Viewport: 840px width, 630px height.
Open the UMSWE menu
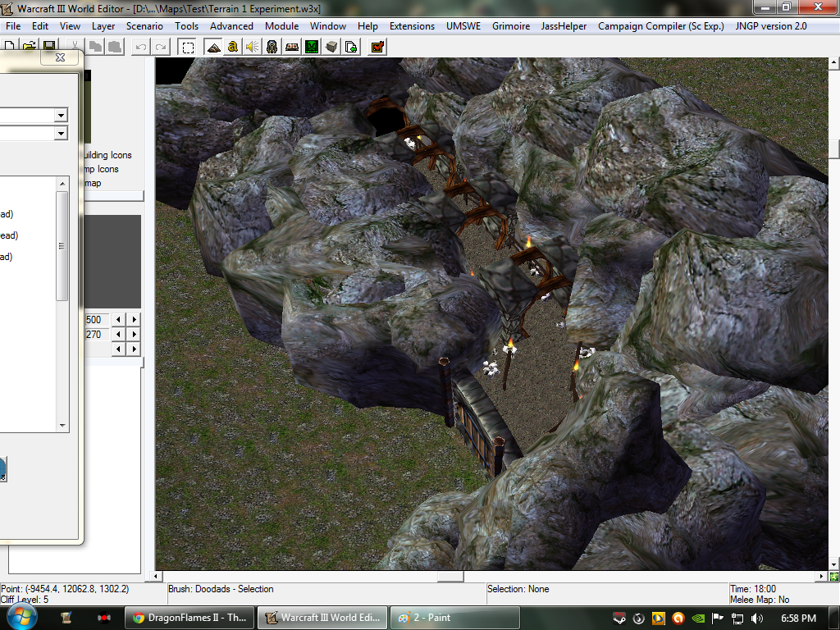coord(463,25)
